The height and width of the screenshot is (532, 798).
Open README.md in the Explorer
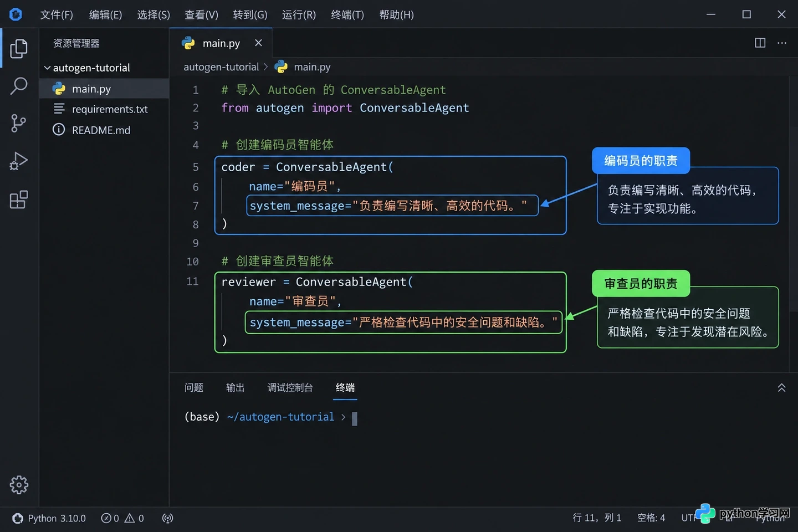coord(104,130)
